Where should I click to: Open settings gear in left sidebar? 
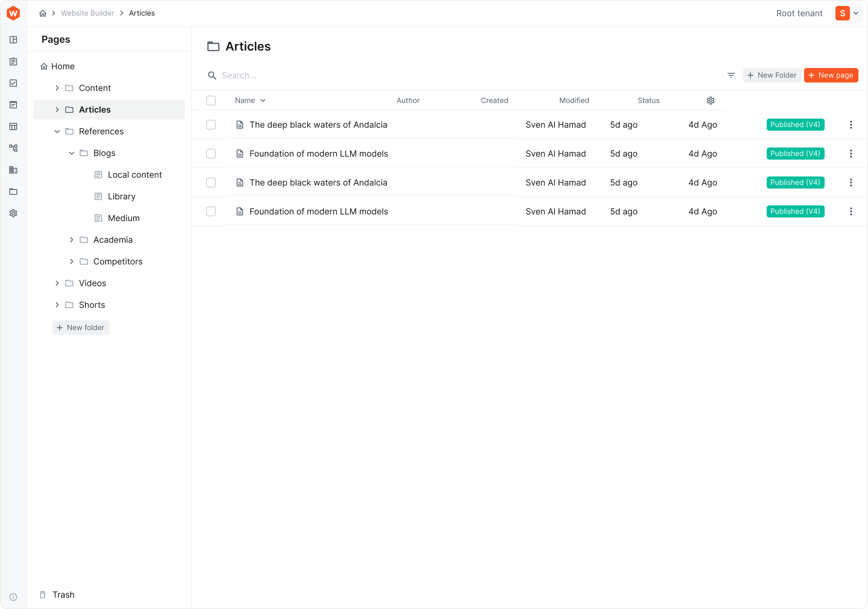[x=13, y=213]
